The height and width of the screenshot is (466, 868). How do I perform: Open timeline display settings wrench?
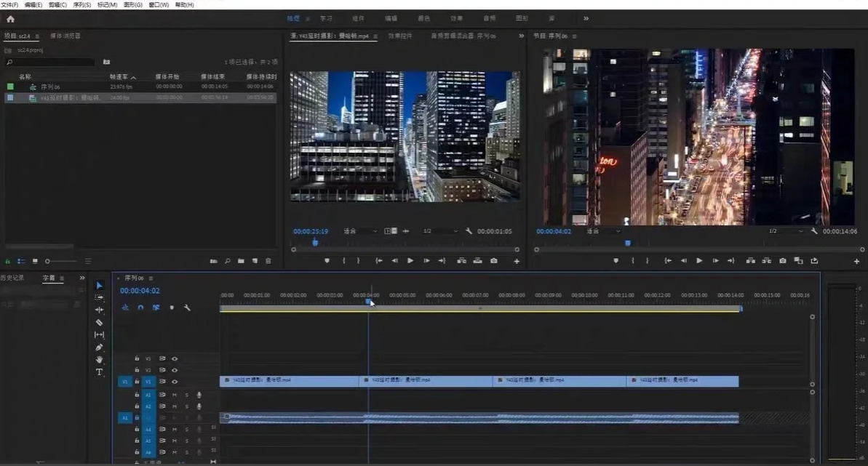187,308
